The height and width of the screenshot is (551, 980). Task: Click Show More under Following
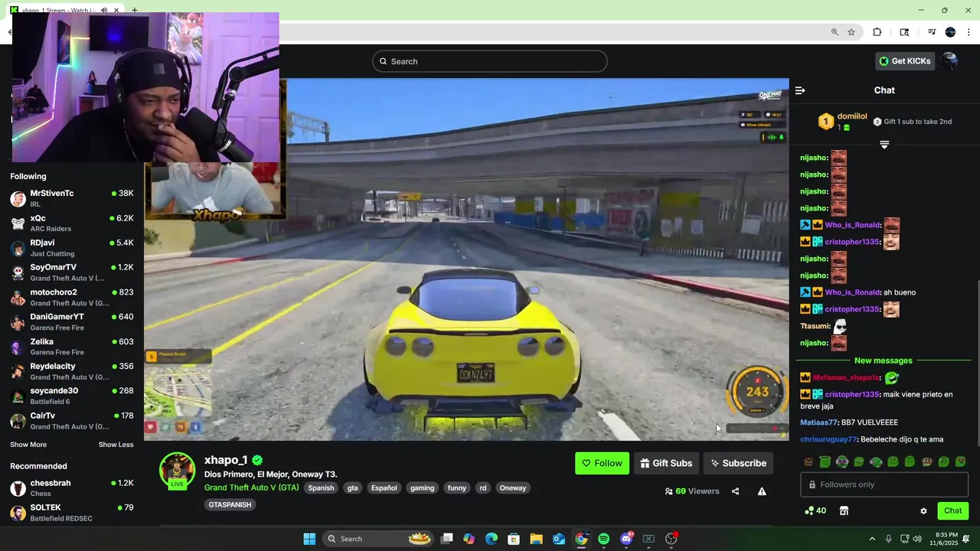pos(28,445)
